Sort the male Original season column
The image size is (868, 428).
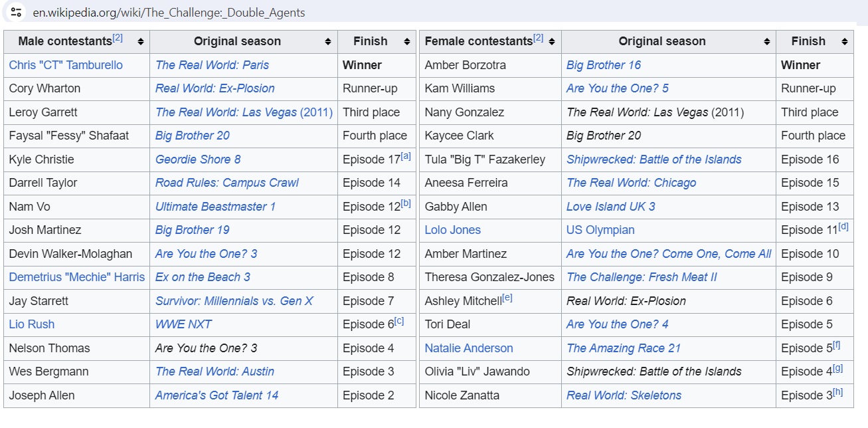point(328,42)
